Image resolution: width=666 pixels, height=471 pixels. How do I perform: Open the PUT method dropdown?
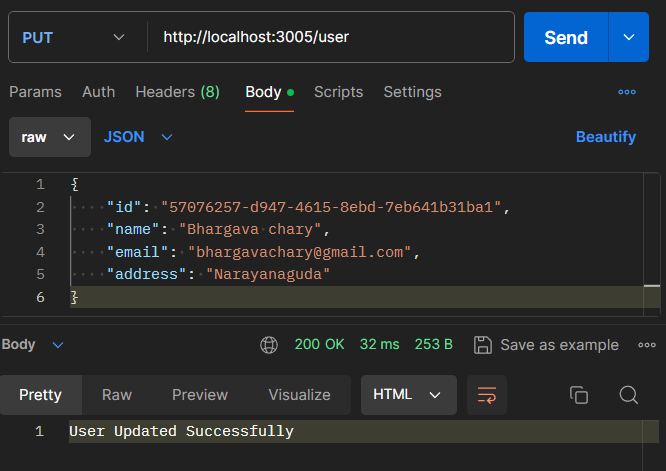[73, 37]
